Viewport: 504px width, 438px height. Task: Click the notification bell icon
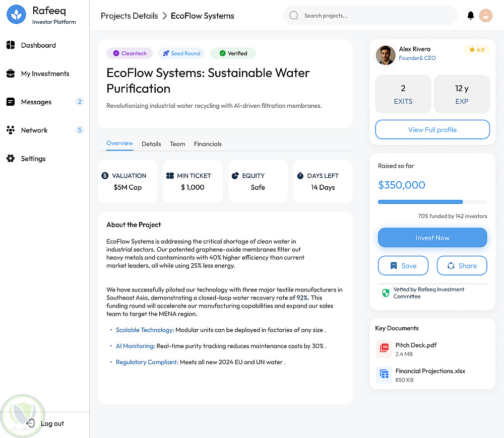(x=471, y=16)
